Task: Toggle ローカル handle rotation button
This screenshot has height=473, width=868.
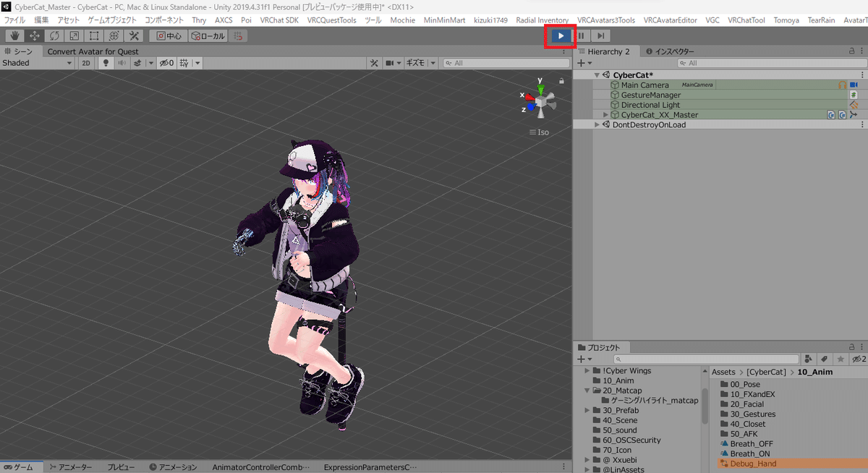Action: pos(208,35)
